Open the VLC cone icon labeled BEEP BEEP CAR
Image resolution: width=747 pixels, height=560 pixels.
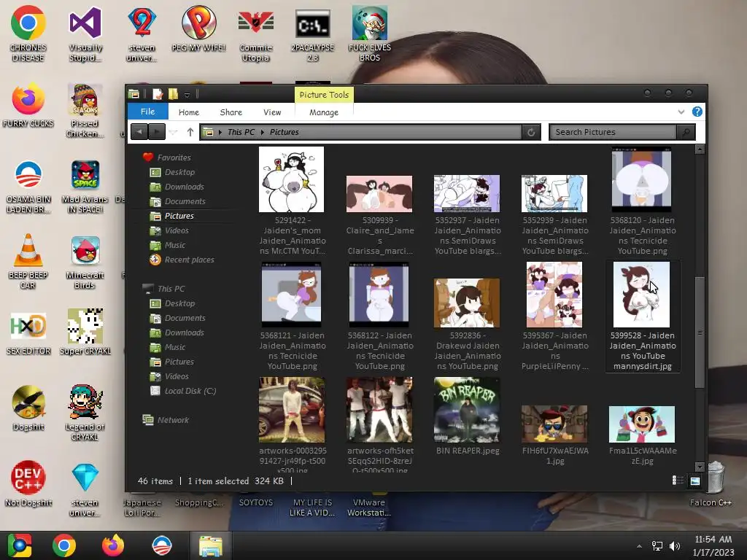click(x=28, y=262)
